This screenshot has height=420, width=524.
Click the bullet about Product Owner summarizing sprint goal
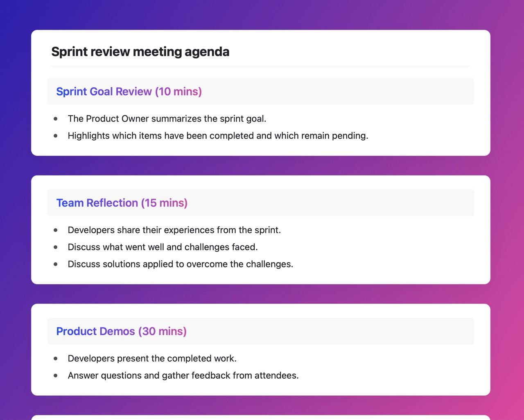(167, 119)
